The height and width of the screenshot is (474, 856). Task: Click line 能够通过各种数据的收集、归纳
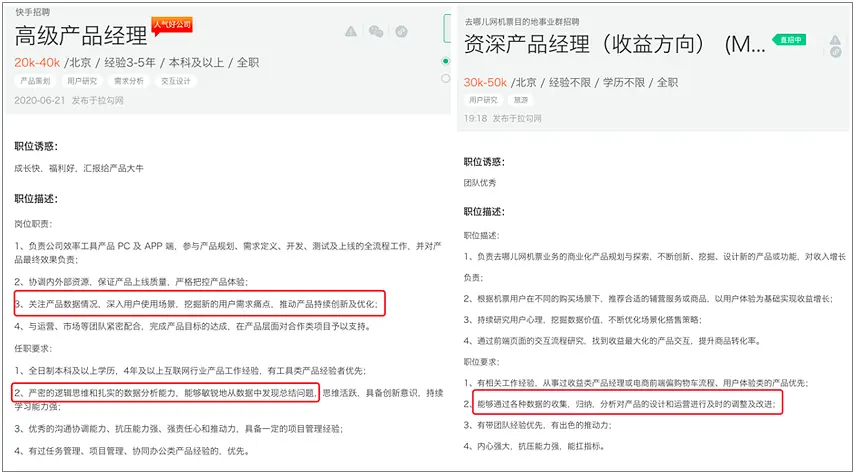click(620, 405)
